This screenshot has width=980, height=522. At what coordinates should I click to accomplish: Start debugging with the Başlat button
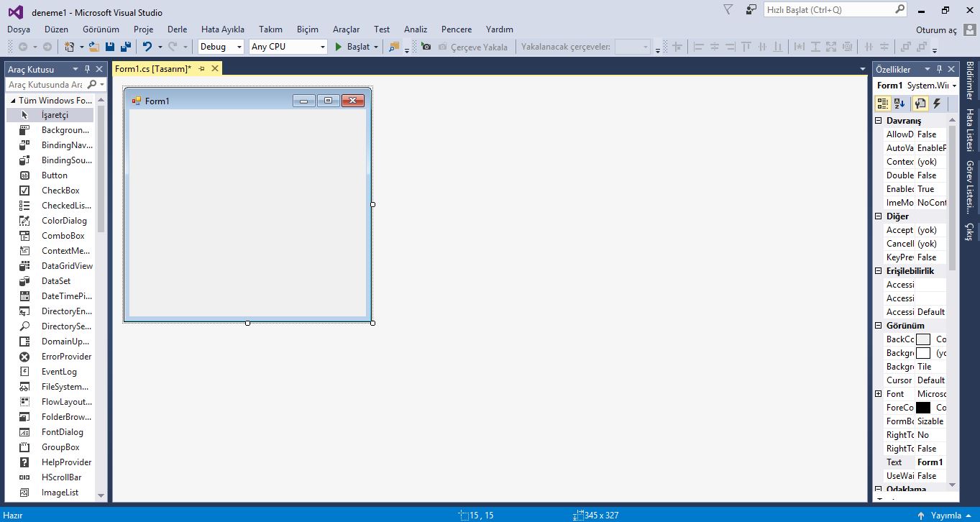point(352,47)
